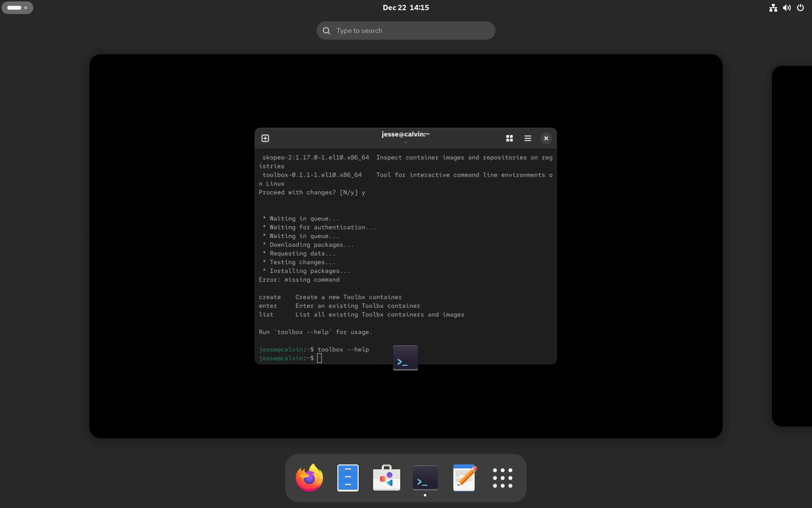Click the workspace indicator pill at top left

18,8
